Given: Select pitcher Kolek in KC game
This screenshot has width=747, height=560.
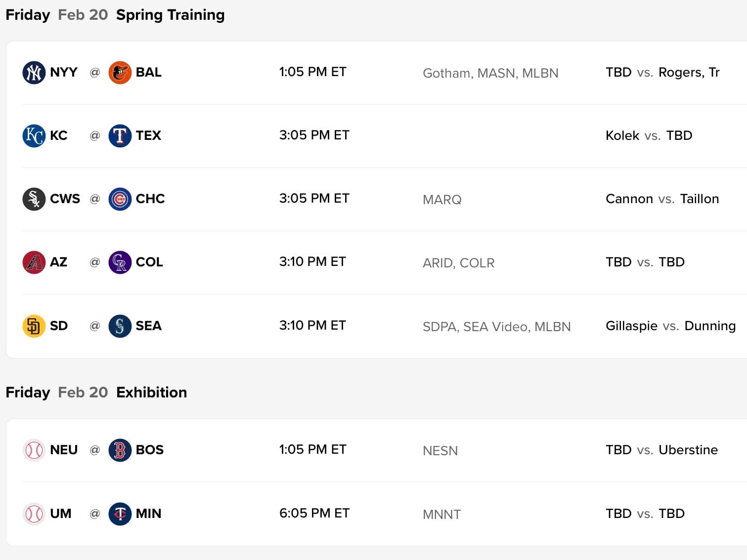Looking at the screenshot, I should 622,135.
